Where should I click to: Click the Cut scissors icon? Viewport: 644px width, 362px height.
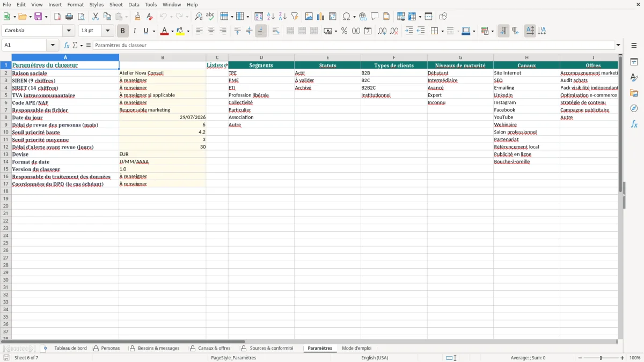pos(96,17)
